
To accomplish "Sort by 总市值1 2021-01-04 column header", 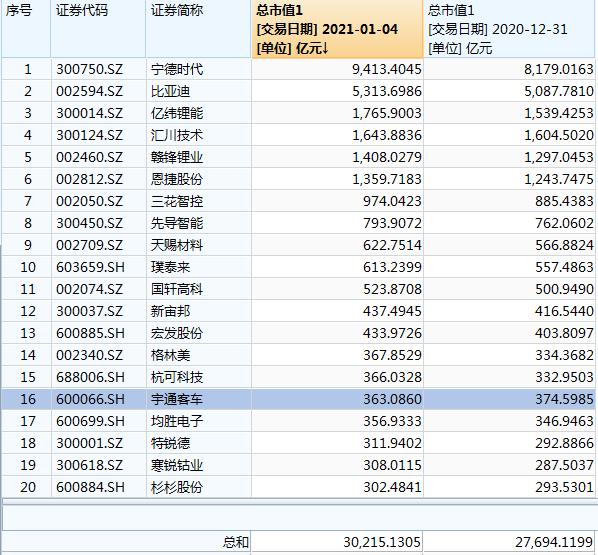I will pyautogui.click(x=337, y=29).
